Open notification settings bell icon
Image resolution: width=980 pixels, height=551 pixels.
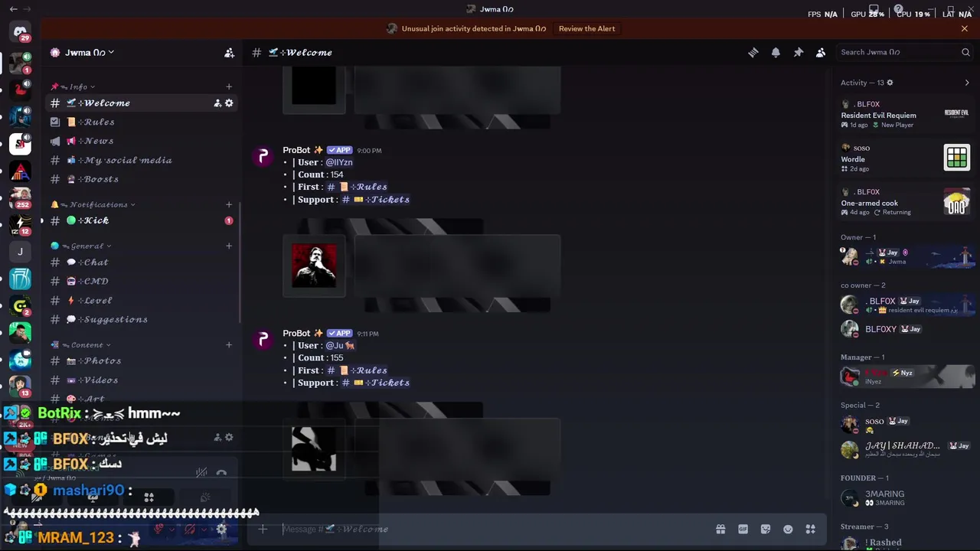click(x=776, y=52)
